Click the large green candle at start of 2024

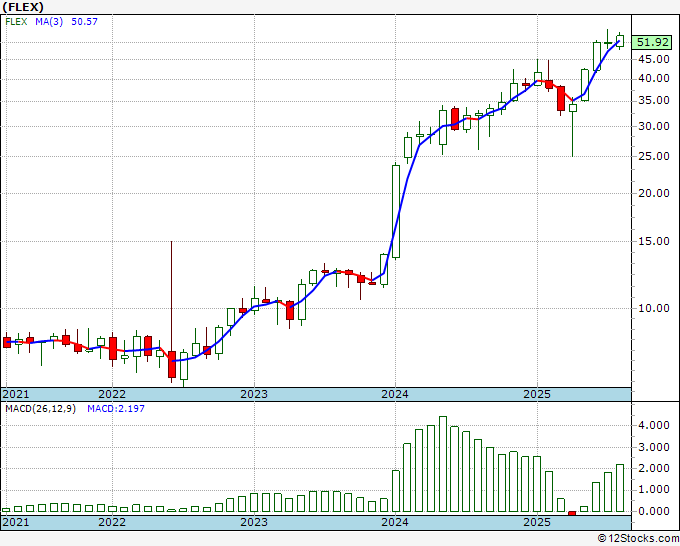[396, 211]
